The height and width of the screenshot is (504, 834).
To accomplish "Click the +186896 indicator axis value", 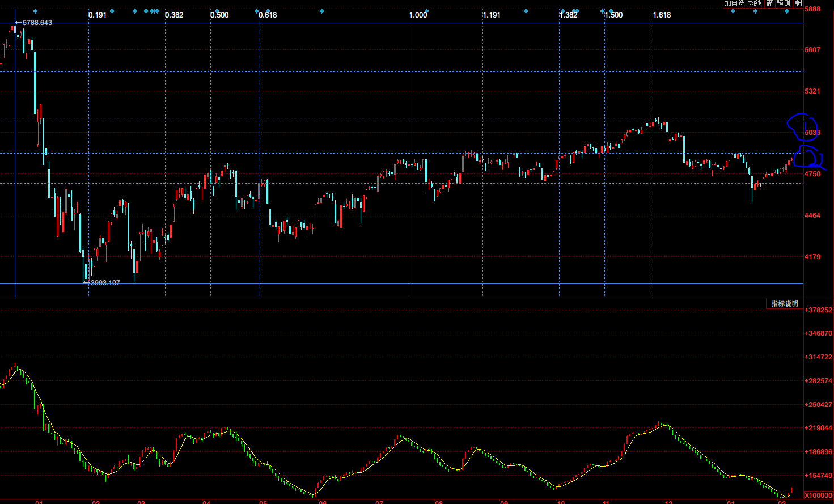I will click(x=819, y=452).
